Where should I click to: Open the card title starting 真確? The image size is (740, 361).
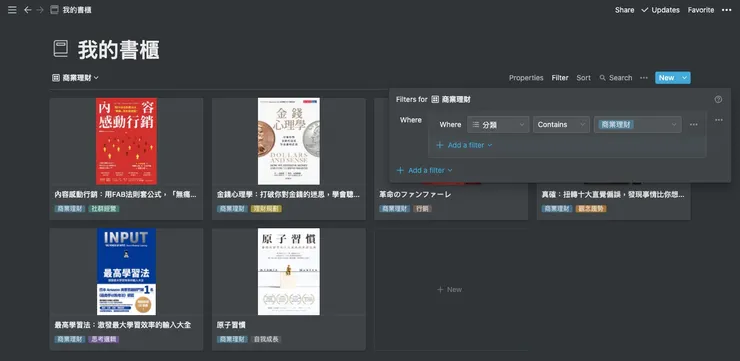point(613,194)
